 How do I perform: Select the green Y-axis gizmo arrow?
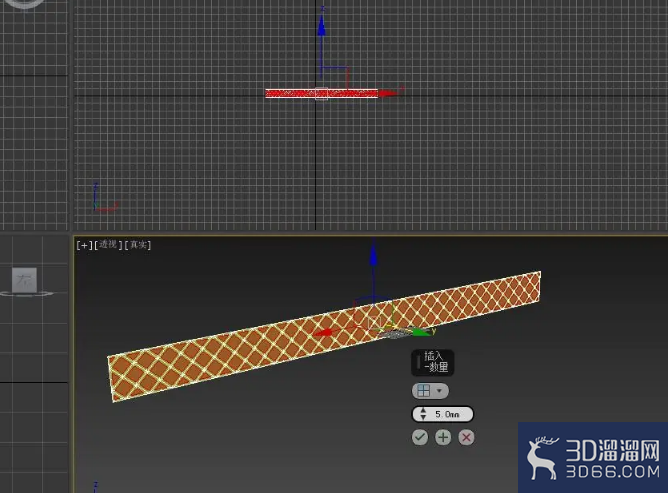click(x=423, y=332)
